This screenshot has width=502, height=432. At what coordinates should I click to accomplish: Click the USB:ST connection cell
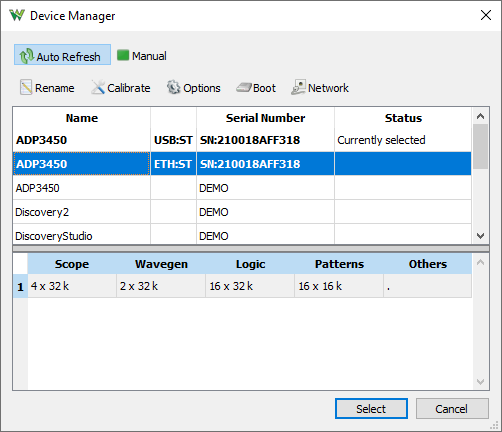point(173,140)
